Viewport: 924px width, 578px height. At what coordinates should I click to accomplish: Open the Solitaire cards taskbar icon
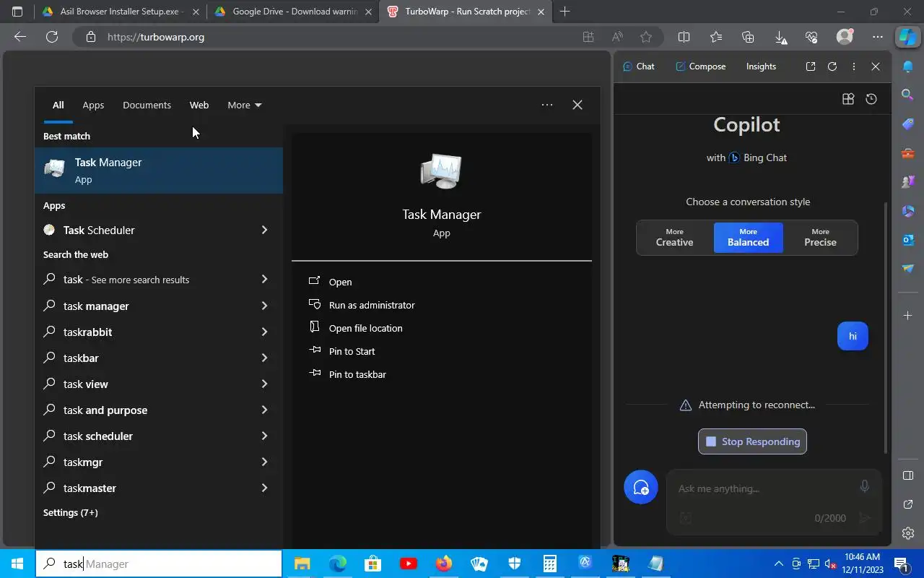pyautogui.click(x=479, y=564)
